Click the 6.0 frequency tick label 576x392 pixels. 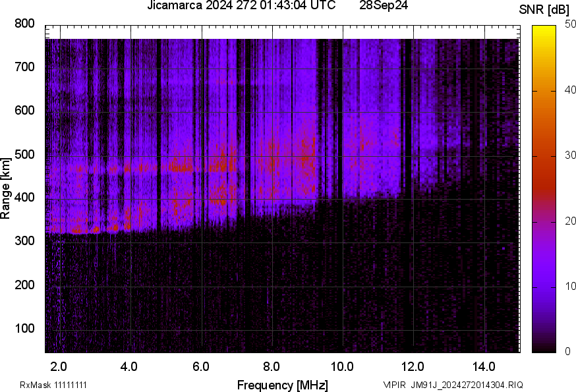pos(201,366)
